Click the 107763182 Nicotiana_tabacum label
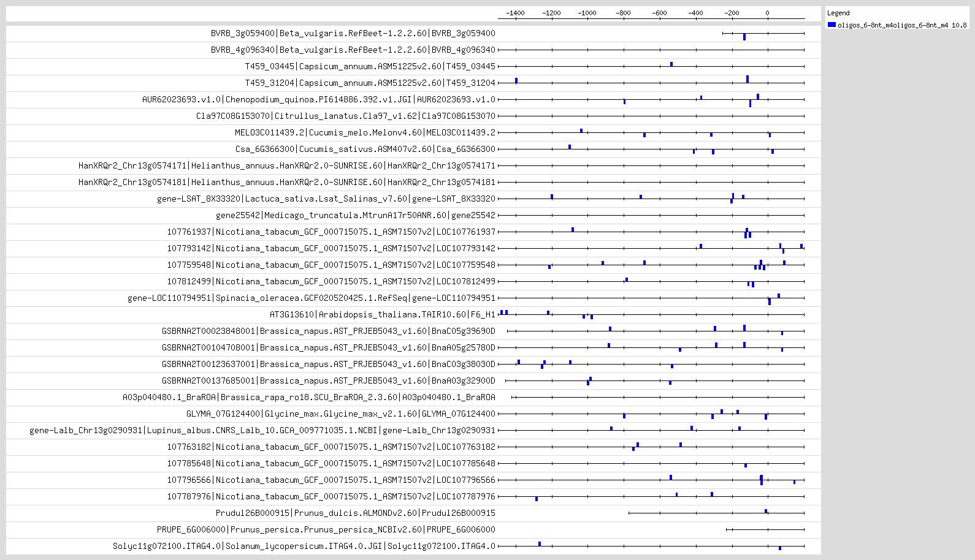Viewport: 975px width, 560px height. [x=331, y=447]
